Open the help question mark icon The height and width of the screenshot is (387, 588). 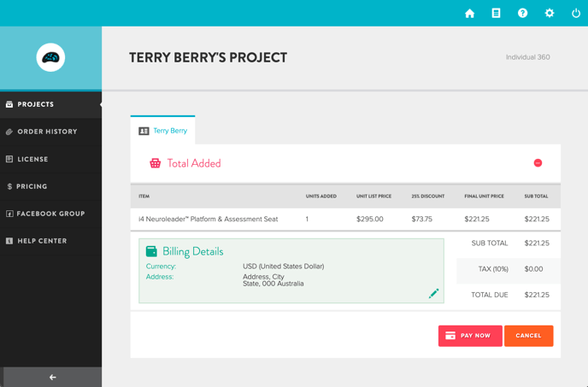pyautogui.click(x=522, y=13)
